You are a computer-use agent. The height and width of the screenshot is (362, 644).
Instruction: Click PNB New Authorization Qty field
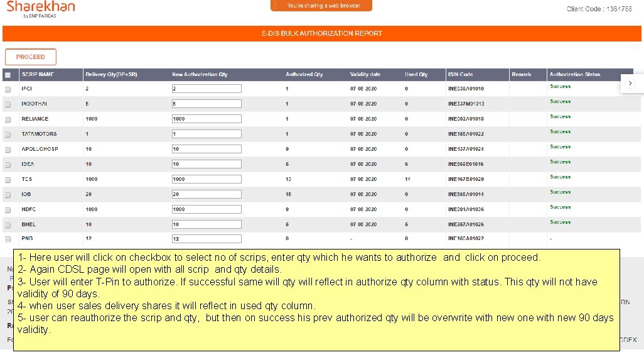coord(207,239)
